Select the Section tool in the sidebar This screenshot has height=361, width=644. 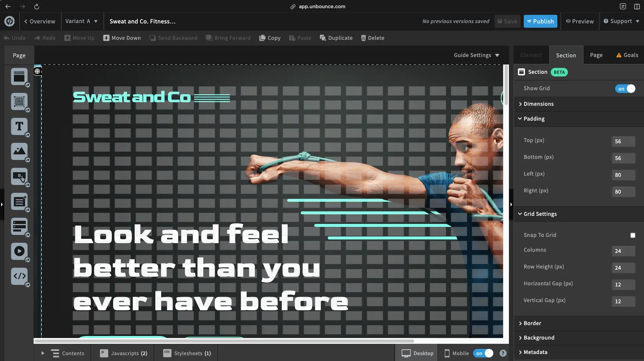(x=19, y=77)
